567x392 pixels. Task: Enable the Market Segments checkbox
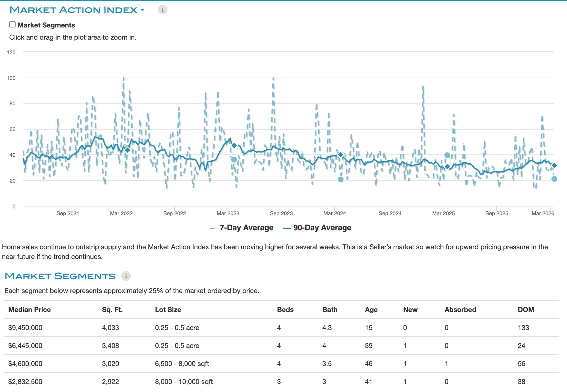tap(12, 24)
